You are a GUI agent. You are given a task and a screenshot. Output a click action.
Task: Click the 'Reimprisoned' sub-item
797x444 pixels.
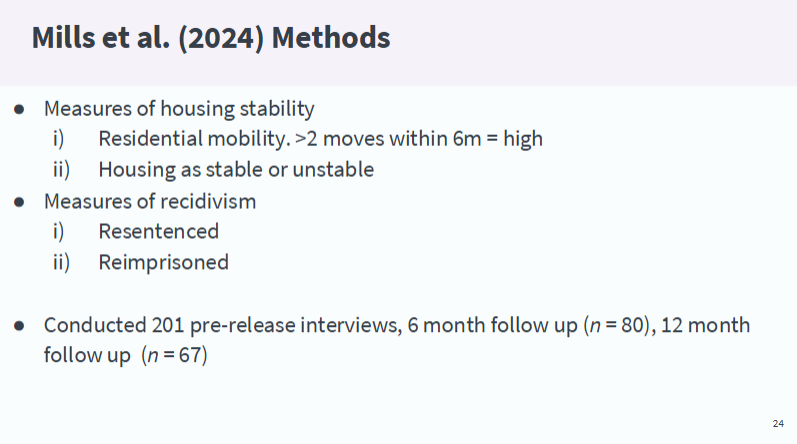[x=163, y=263]
